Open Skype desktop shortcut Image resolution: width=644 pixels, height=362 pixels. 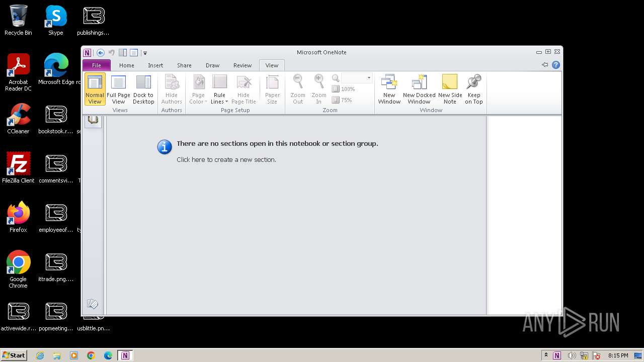tap(56, 21)
